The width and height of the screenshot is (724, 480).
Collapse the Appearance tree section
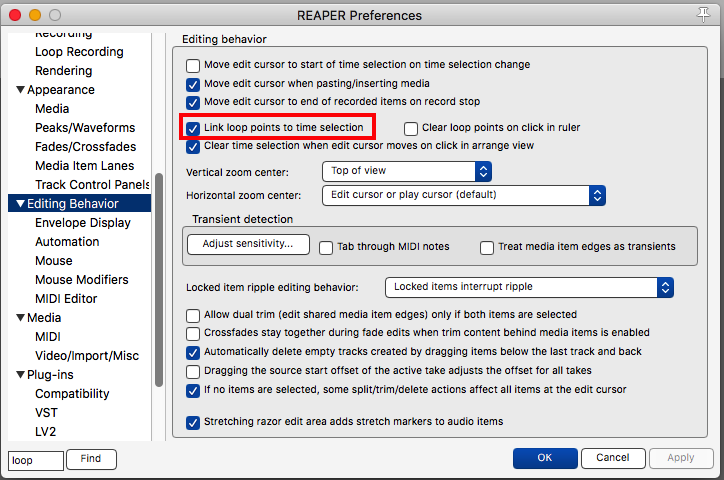coord(20,90)
